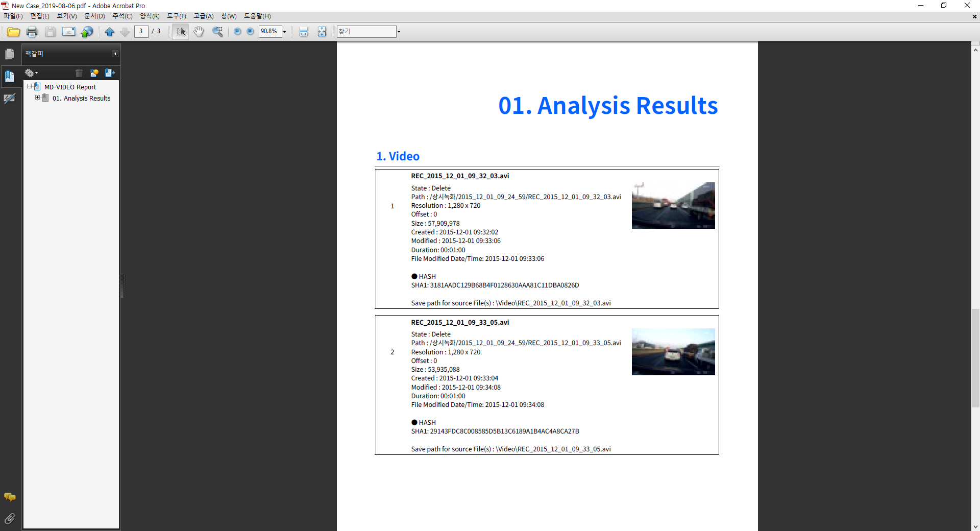Activate the Marquee Zoom magnifier tool
Viewport: 980px width, 531px height.
[217, 32]
